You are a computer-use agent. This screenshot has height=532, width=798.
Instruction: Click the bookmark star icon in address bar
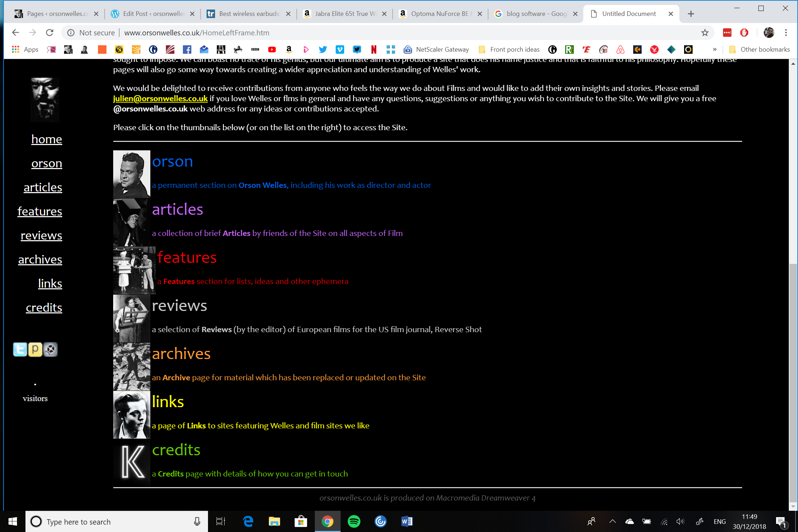(705, 33)
